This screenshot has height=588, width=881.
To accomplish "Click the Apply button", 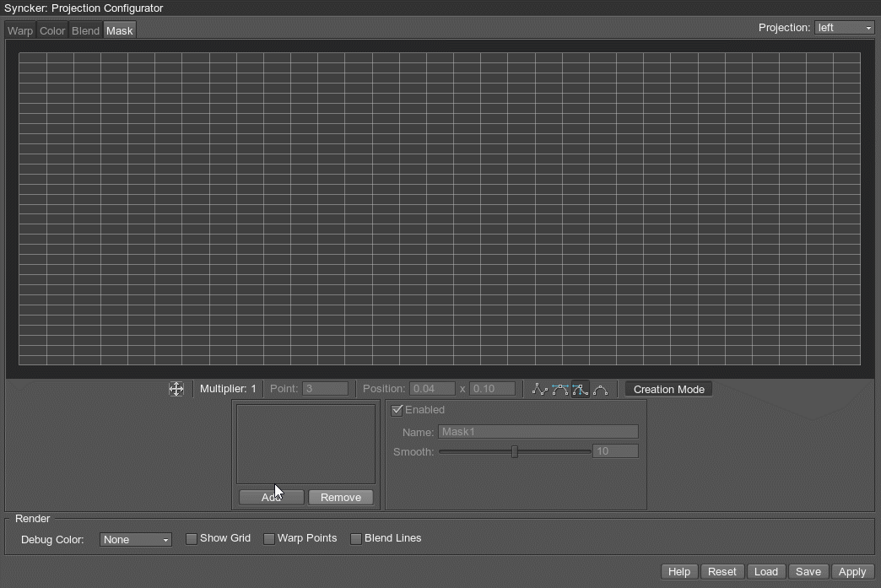I will (x=851, y=571).
